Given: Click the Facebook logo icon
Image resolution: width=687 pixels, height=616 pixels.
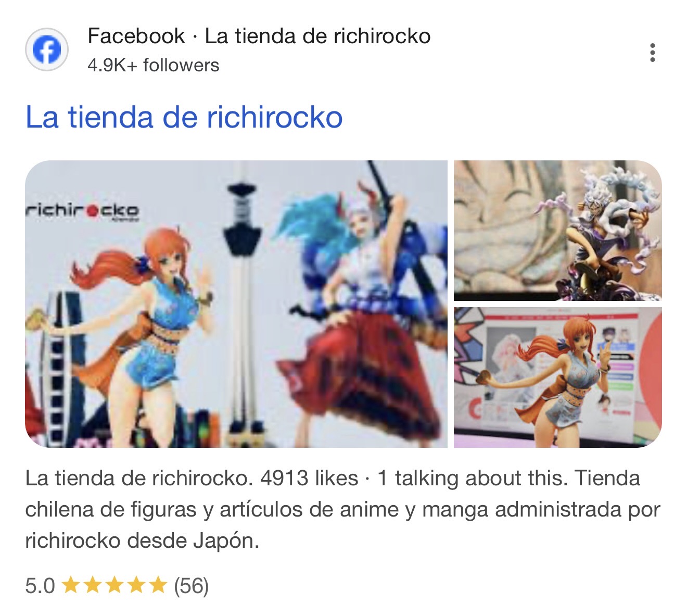Looking at the screenshot, I should tap(47, 50).
